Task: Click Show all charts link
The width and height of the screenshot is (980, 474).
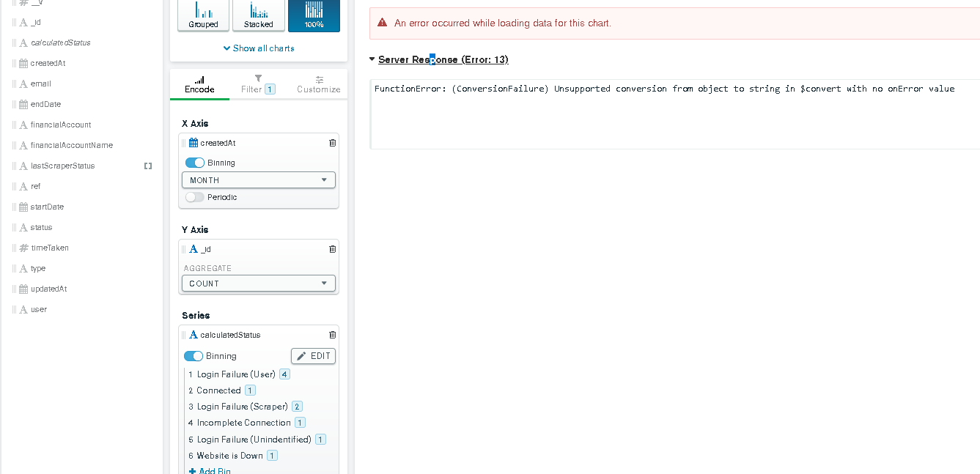Action: (259, 48)
